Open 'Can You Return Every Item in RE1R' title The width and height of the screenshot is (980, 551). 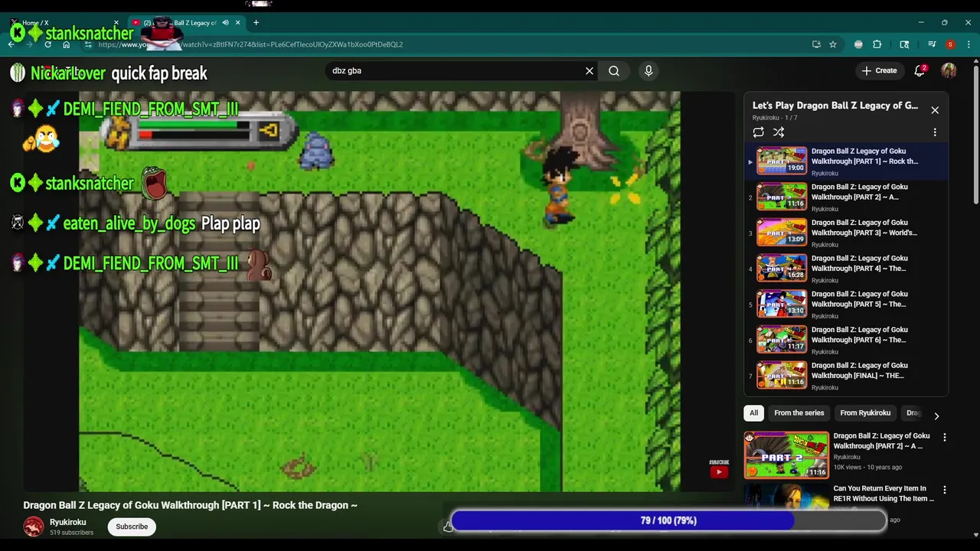click(884, 494)
